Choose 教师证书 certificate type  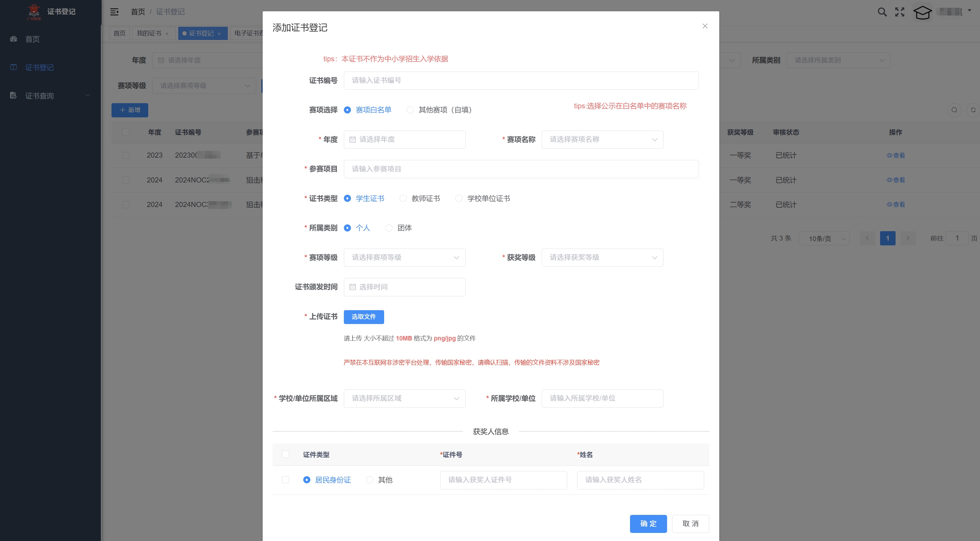point(403,198)
